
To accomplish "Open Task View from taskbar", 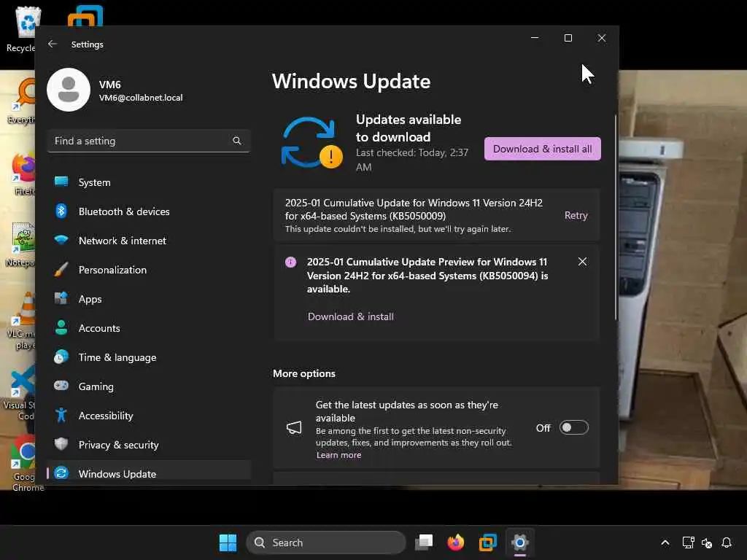I will (x=424, y=542).
